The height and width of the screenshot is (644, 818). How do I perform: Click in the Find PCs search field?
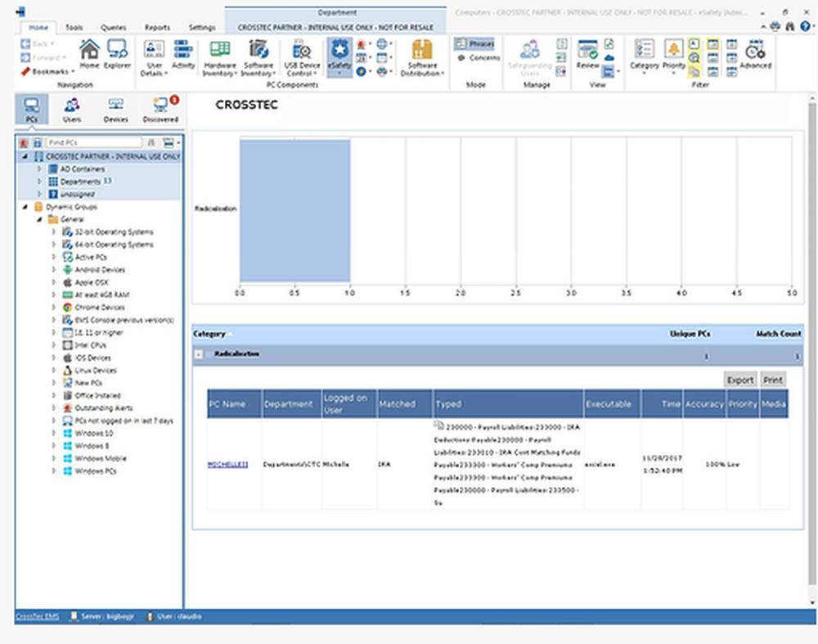[93, 142]
